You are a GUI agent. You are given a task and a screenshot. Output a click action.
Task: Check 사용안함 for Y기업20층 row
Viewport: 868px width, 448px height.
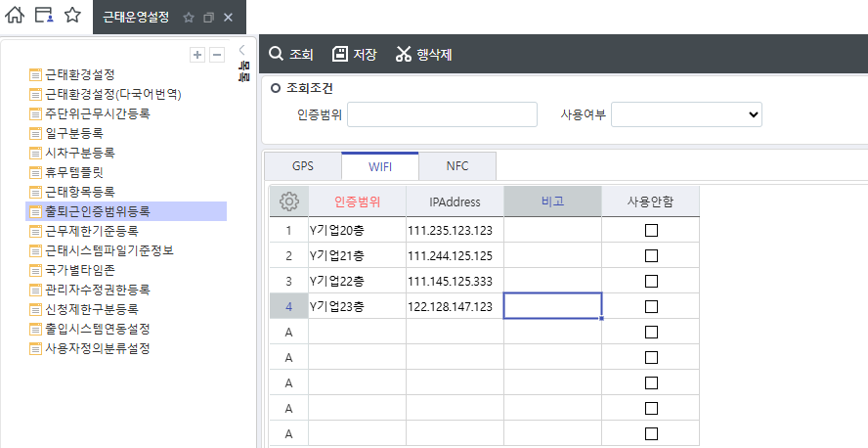651,231
